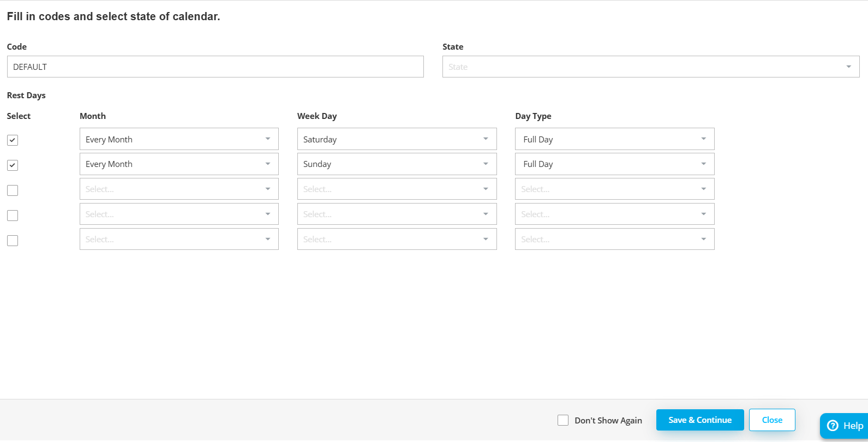Click the Save & Continue button

(x=699, y=420)
